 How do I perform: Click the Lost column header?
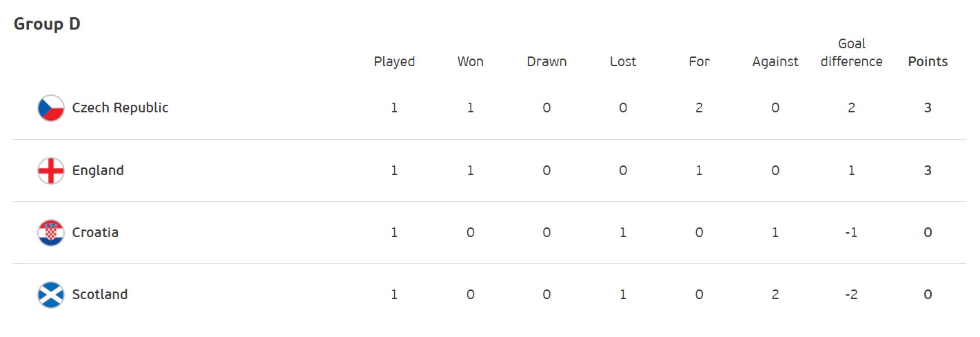point(623,61)
